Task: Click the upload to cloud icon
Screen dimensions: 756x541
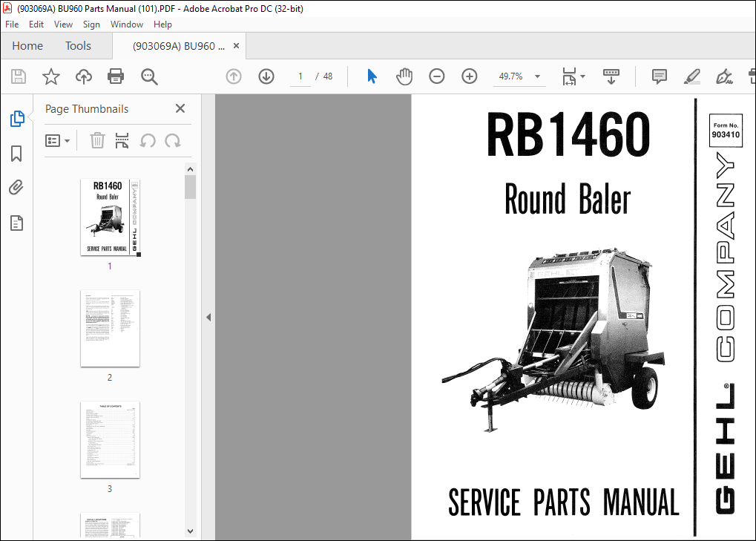Action: 84,76
